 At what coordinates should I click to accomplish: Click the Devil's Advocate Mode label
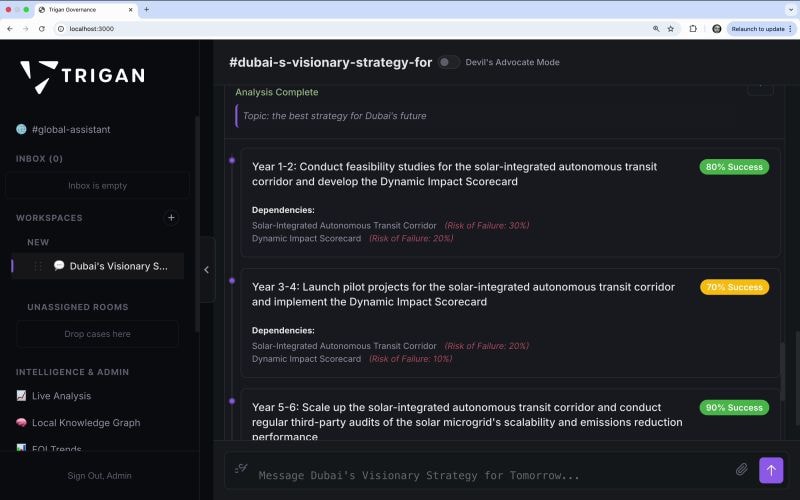pos(512,62)
